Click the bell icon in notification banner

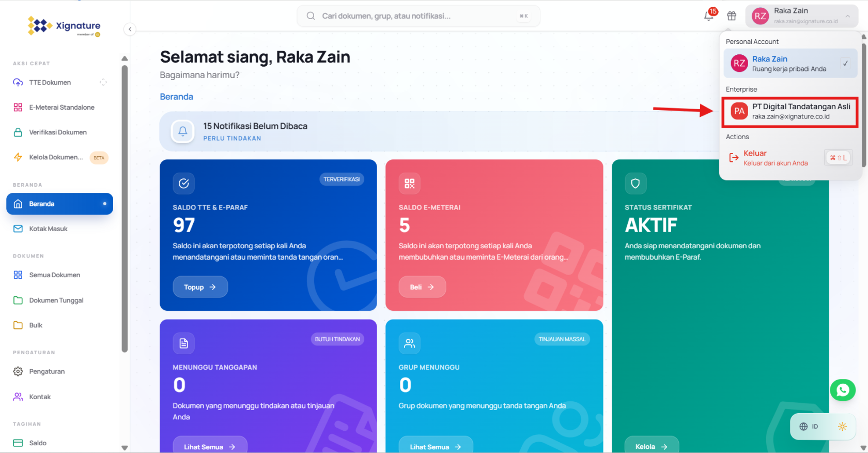pyautogui.click(x=183, y=131)
